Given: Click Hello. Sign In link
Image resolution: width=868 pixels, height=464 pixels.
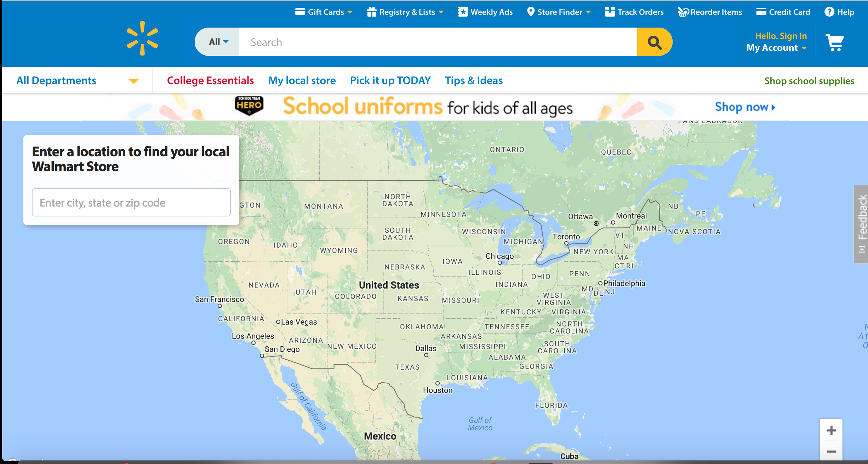Looking at the screenshot, I should click(781, 36).
